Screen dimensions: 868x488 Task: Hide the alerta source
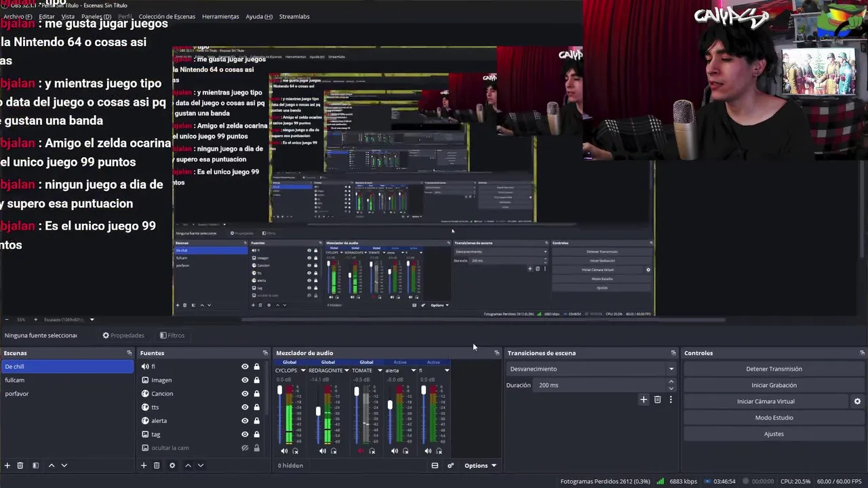pos(245,421)
